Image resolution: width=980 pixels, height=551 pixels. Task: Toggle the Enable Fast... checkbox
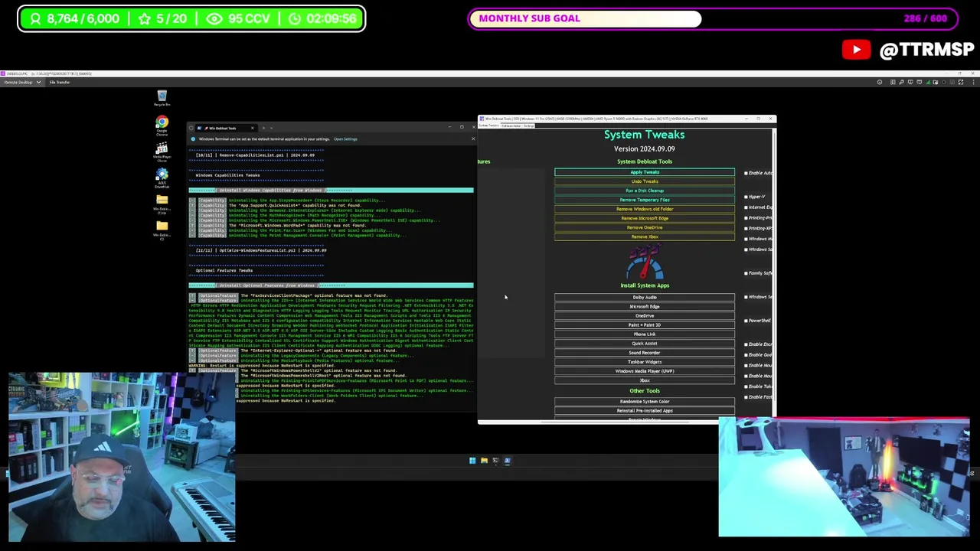(x=746, y=397)
